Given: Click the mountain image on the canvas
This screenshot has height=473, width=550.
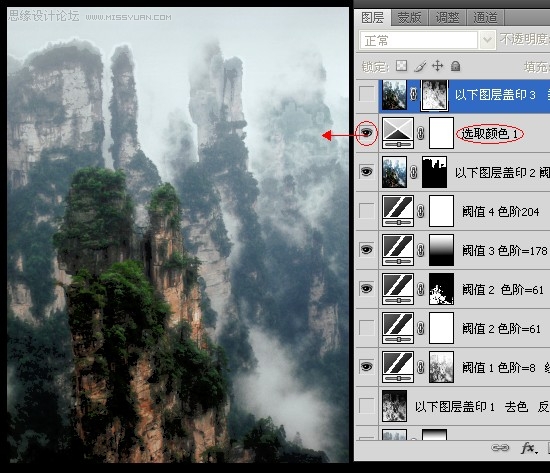Looking at the screenshot, I should pyautogui.click(x=178, y=235).
